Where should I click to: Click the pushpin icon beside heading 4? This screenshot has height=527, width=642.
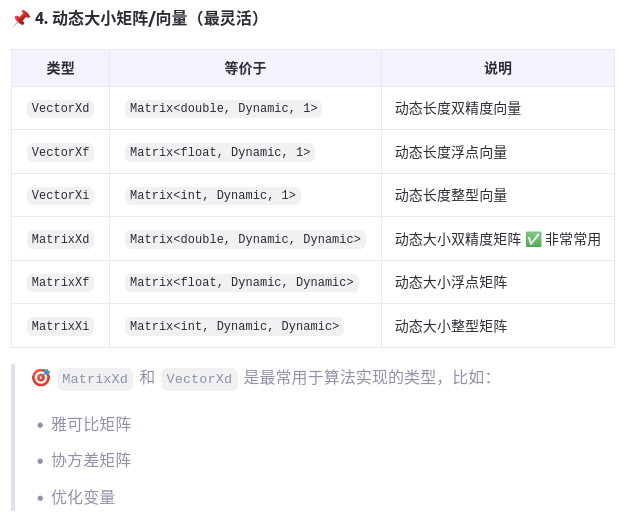click(x=21, y=19)
